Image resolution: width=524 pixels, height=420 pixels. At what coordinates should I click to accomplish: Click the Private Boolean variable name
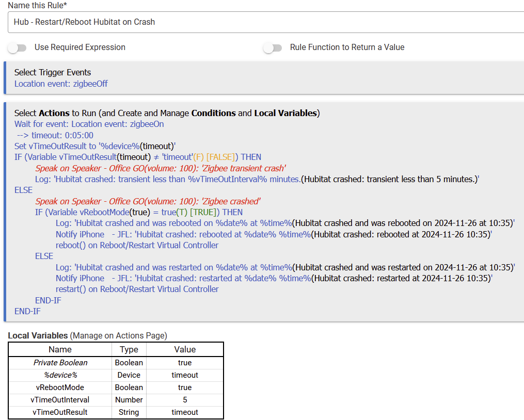click(60, 363)
